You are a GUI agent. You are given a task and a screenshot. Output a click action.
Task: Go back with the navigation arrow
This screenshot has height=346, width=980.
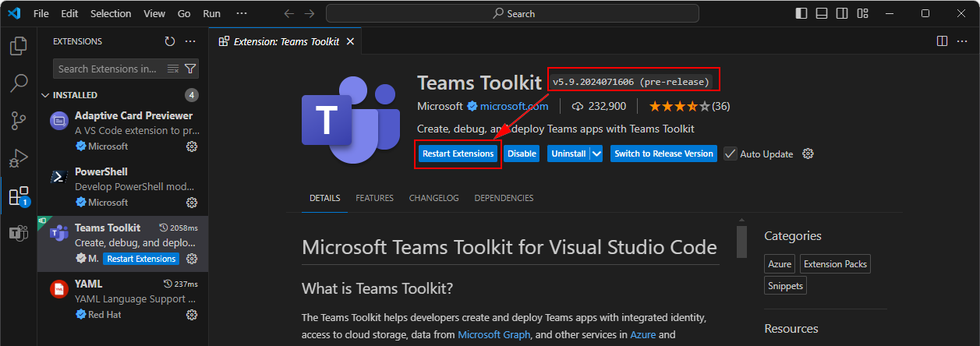[288, 13]
